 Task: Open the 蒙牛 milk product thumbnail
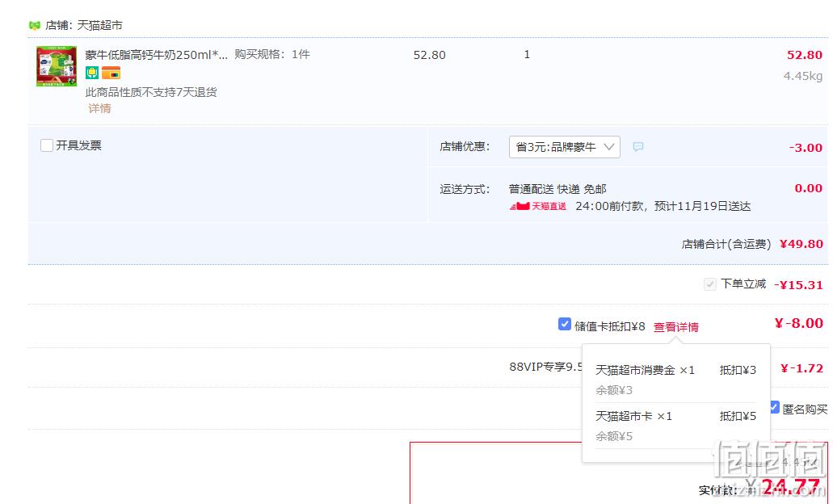coord(57,66)
